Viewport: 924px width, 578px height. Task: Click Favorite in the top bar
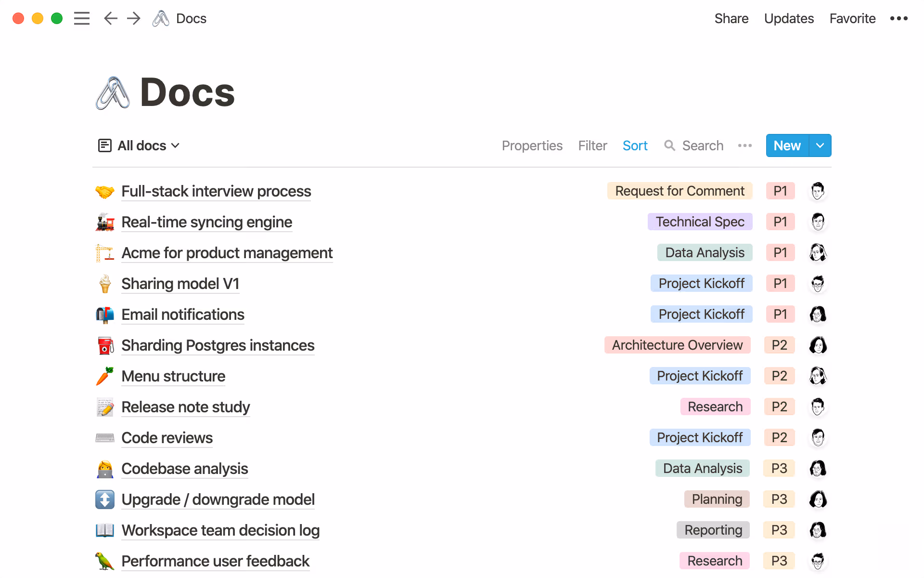point(852,18)
